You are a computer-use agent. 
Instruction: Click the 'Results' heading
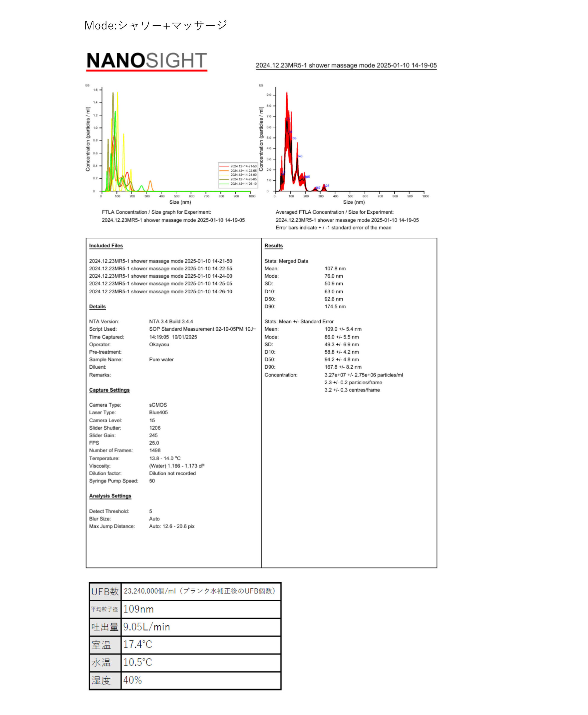click(x=274, y=246)
